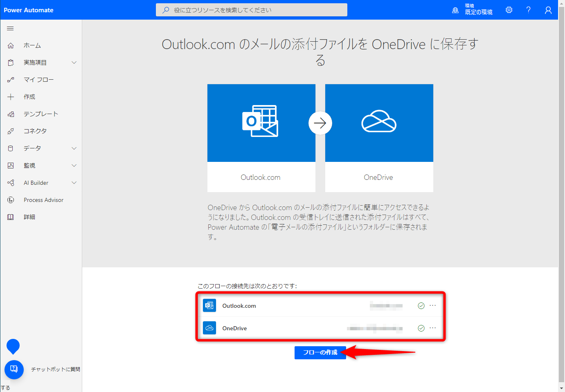565x392 pixels.
Task: Expand the AI Builder section
Action: pos(36,182)
